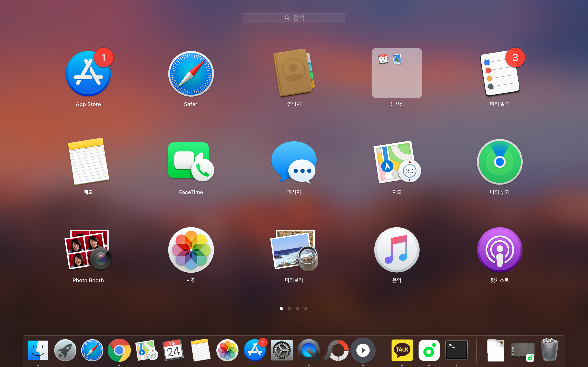Open the App Store in Launchpad
The width and height of the screenshot is (588, 367).
point(88,74)
